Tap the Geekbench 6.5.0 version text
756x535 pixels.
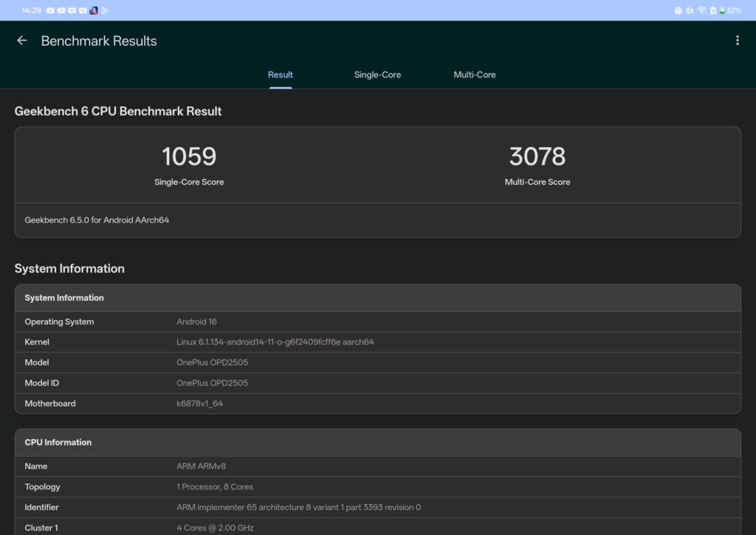tap(97, 220)
